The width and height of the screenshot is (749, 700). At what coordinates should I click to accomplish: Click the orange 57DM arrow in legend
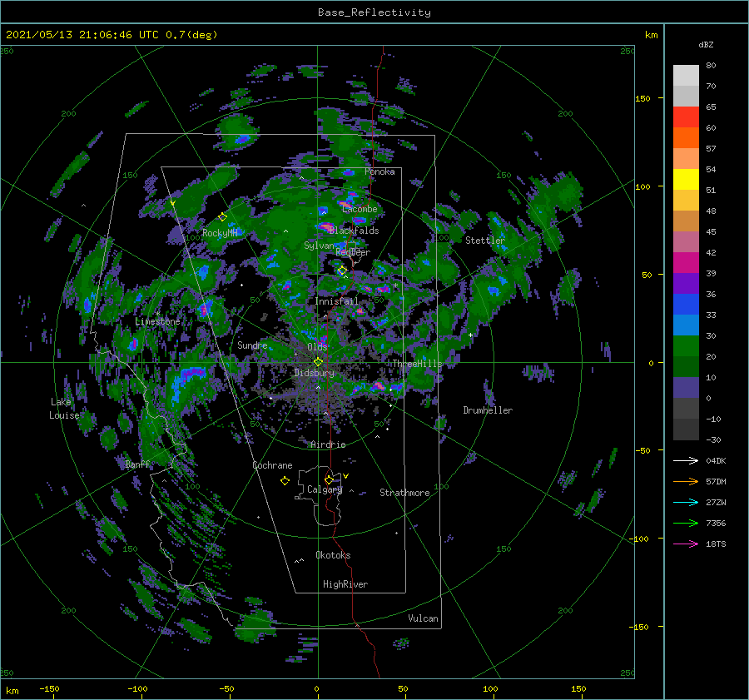tap(686, 482)
